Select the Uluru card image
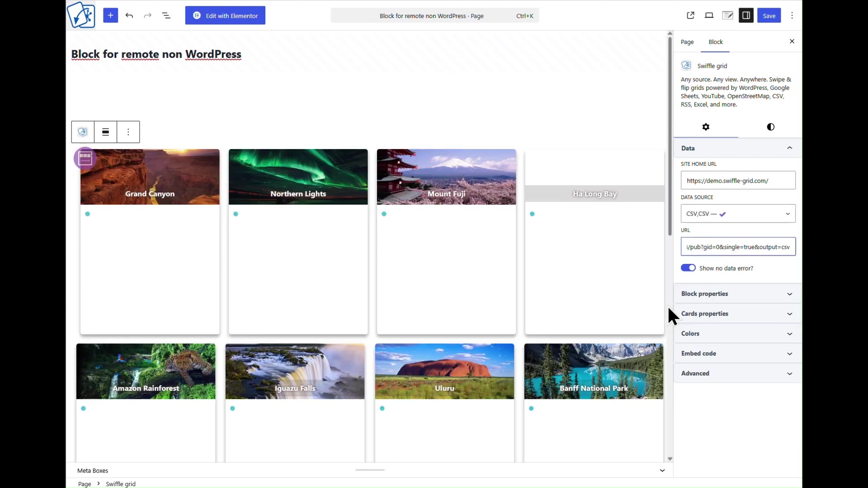This screenshot has width=868, height=488. pyautogui.click(x=444, y=371)
